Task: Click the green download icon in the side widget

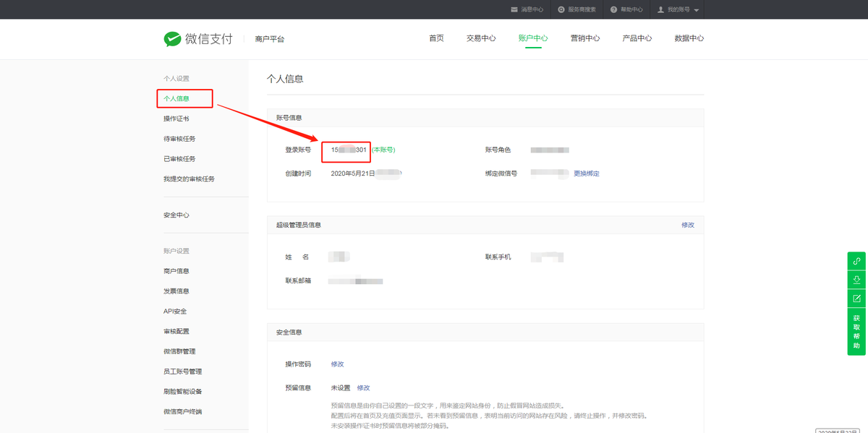Action: pos(856,280)
